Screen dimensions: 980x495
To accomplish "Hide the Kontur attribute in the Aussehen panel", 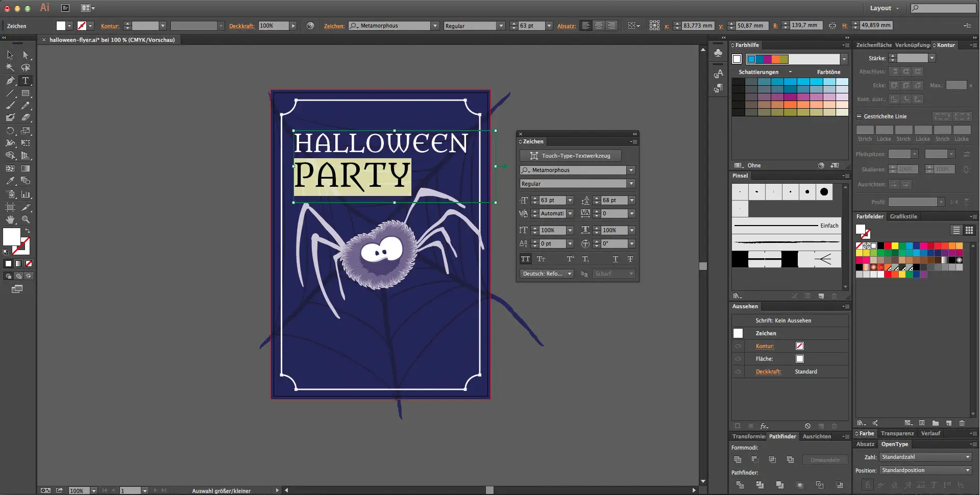I will (x=739, y=346).
